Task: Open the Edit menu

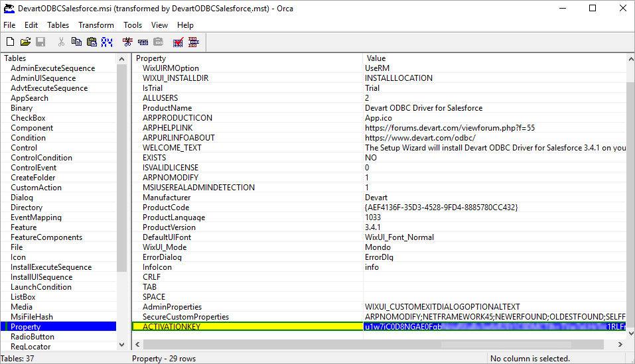Action: 31,25
